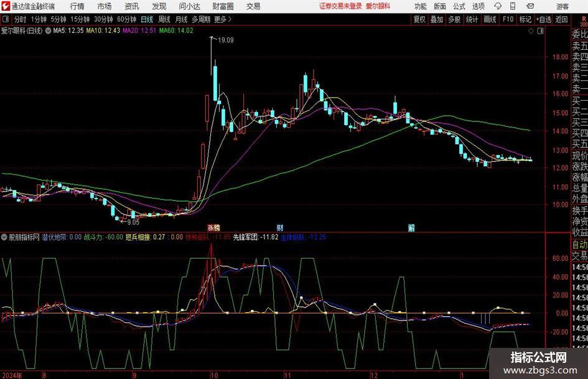Viewport: 588px width, 379px height.
Task: Click the 解 marker on the chart
Action: 411,227
